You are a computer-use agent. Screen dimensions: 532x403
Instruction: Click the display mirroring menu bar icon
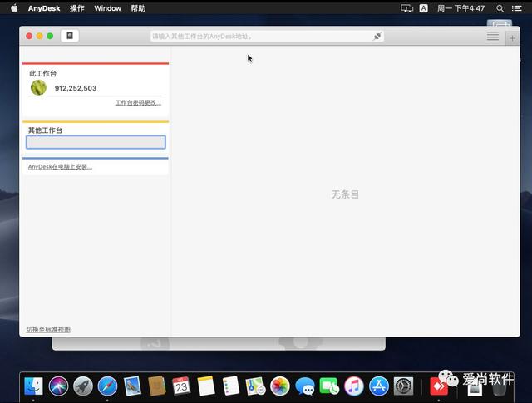pos(406,8)
